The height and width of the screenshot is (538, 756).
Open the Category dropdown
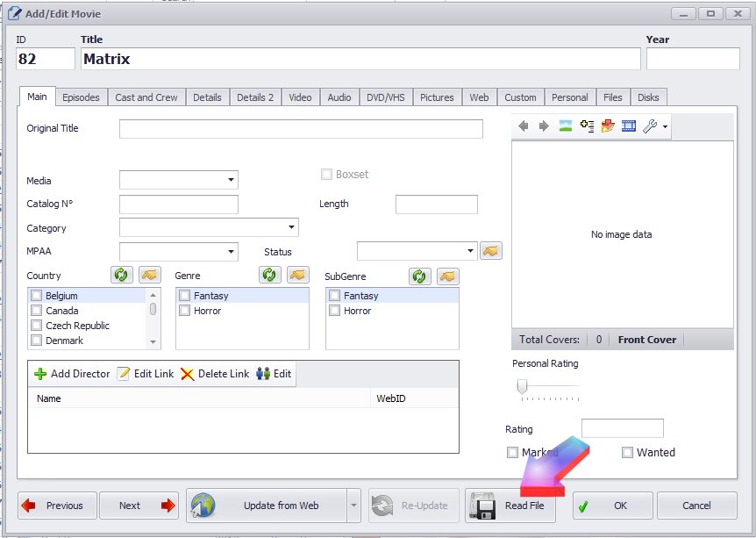click(x=292, y=227)
